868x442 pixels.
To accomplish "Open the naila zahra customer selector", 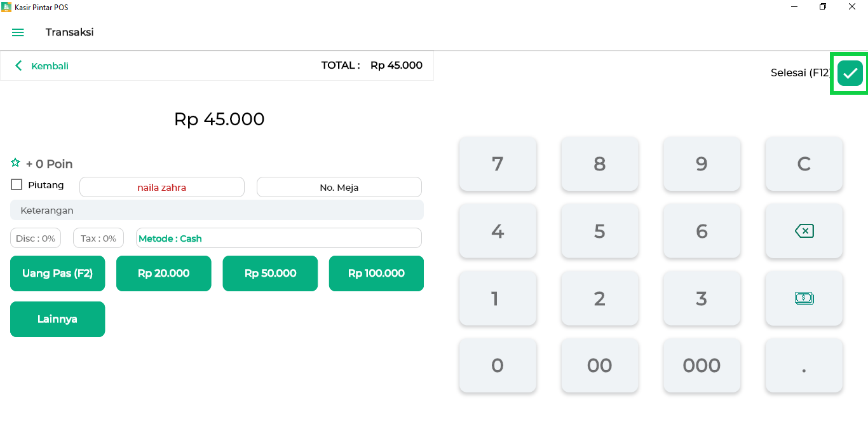I will (162, 187).
